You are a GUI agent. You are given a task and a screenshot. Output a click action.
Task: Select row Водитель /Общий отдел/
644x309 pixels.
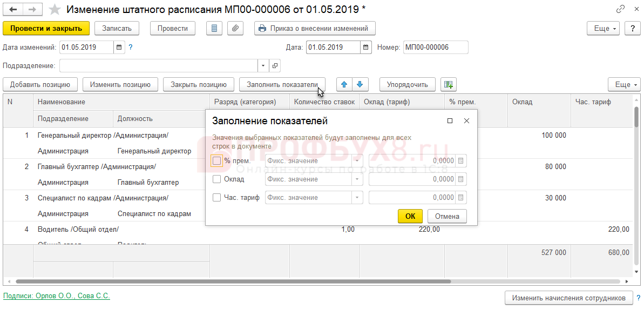click(x=78, y=229)
